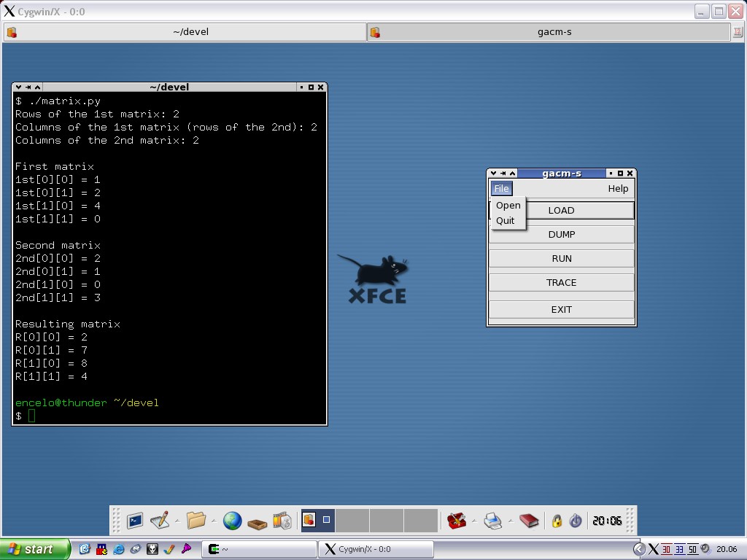Choose Quit from the File menu

pyautogui.click(x=508, y=220)
